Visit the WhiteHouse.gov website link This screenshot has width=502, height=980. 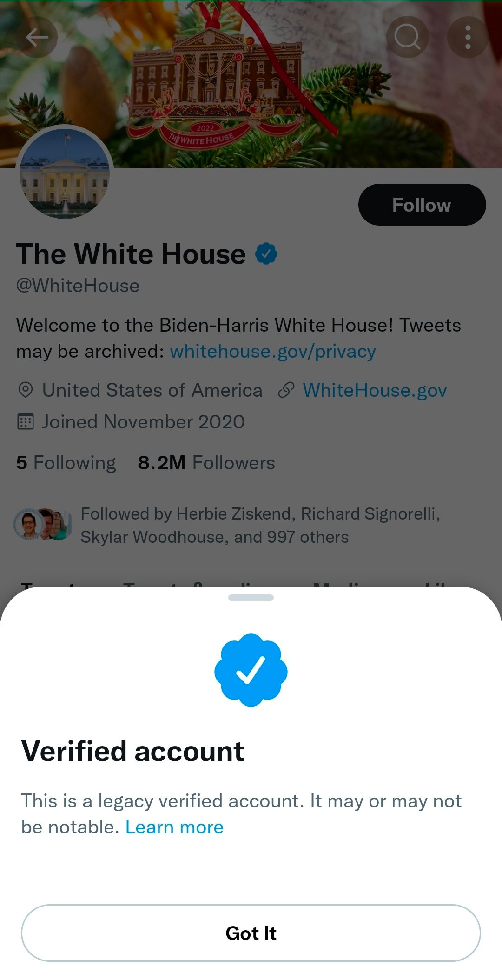point(375,390)
